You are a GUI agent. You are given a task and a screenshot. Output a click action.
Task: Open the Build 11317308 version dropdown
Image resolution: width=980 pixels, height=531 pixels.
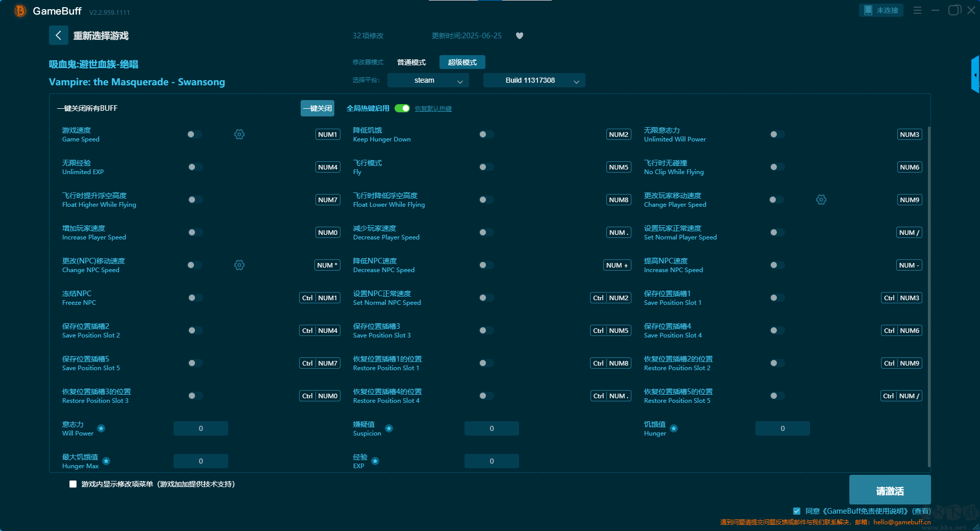coord(534,80)
